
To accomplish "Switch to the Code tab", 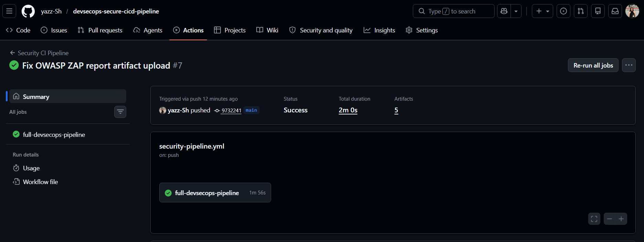I will [x=18, y=30].
